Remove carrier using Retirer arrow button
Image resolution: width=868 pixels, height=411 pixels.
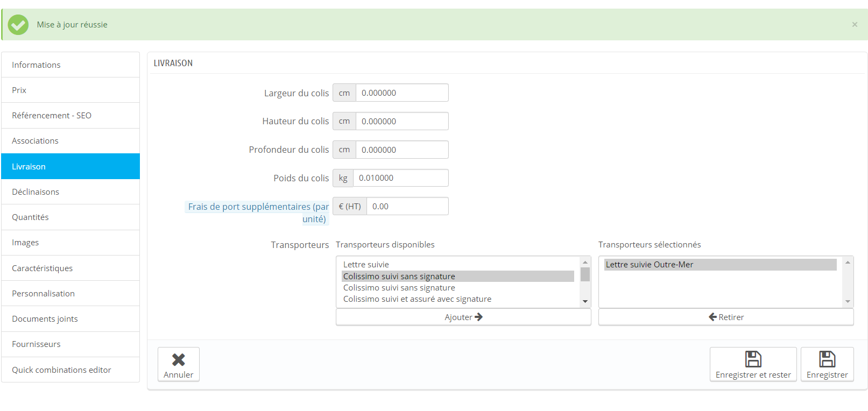[726, 317]
